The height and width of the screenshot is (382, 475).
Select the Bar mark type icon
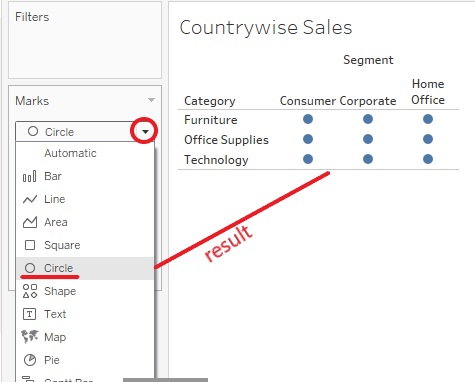click(x=29, y=176)
